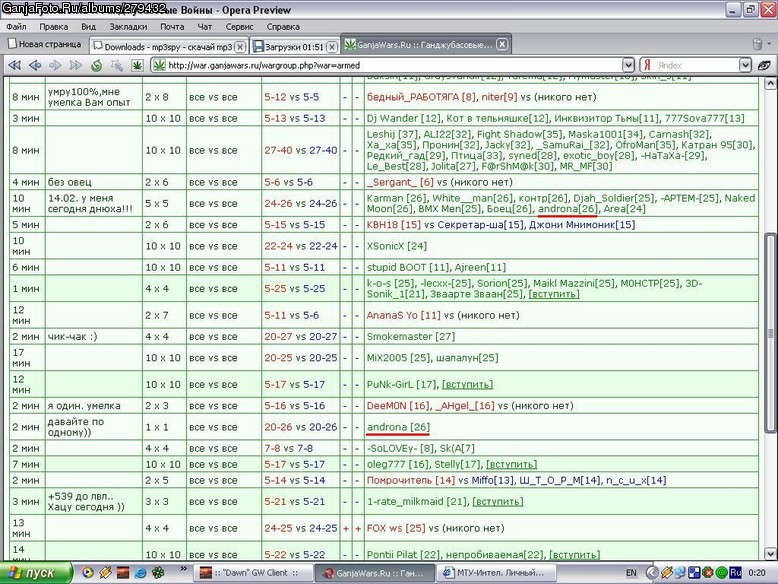Click the page scroll down arrow
778x584 pixels.
point(770,553)
